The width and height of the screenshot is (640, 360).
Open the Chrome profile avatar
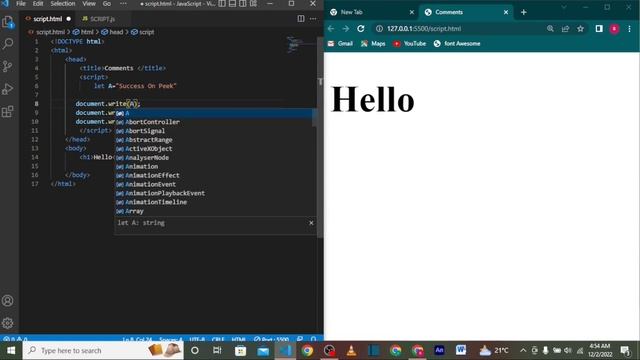click(x=614, y=29)
